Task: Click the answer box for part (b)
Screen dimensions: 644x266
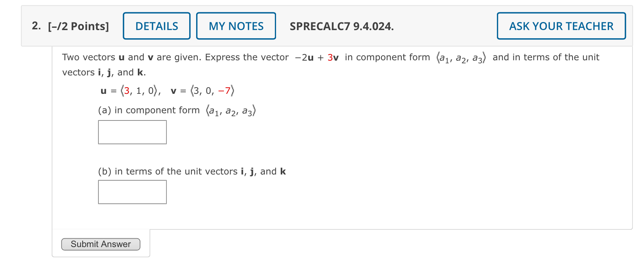Action: 132,192
